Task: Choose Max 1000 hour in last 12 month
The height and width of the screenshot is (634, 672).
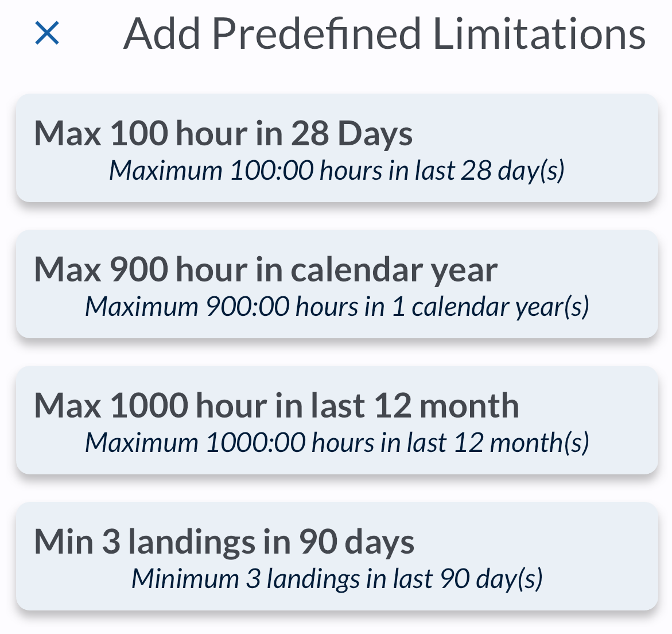Action: pos(277,405)
